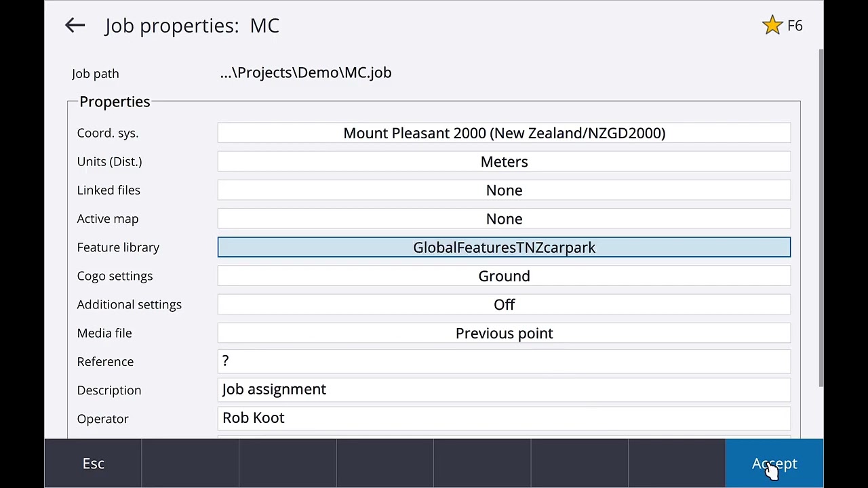
Task: Click the 'Feature library' label
Action: 118,247
